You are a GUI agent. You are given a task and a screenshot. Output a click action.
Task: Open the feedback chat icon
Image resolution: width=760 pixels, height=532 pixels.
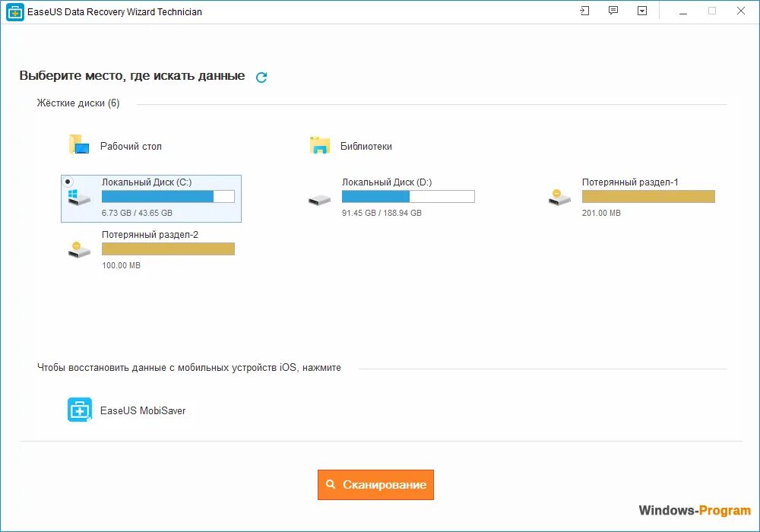(x=613, y=11)
